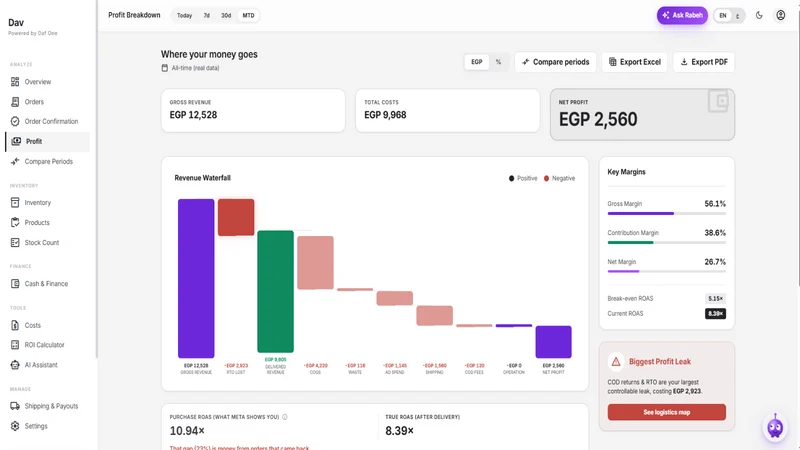The image size is (800, 450).
Task: Open Compare Periods sidebar icon
Action: pos(15,161)
